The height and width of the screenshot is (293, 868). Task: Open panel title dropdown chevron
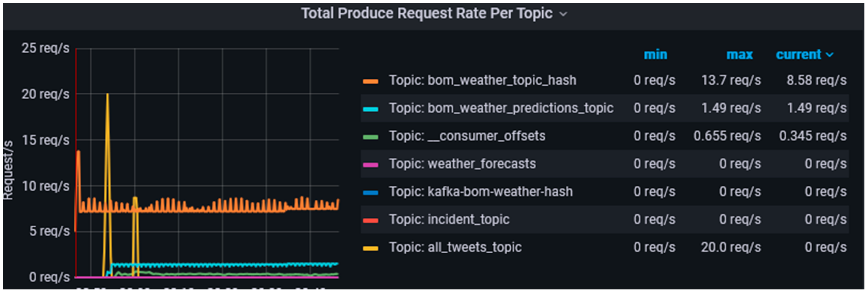563,14
